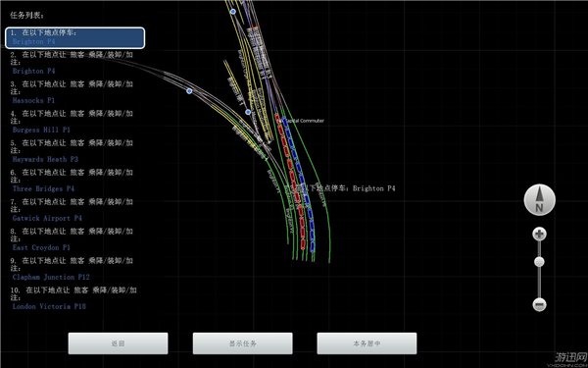This screenshot has width=588, height=368.
Task: Zoom in with the plus button
Action: [x=539, y=235]
